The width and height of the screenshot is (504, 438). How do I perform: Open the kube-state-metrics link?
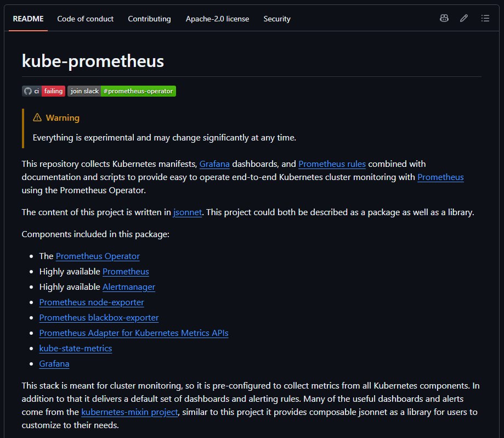pos(76,349)
